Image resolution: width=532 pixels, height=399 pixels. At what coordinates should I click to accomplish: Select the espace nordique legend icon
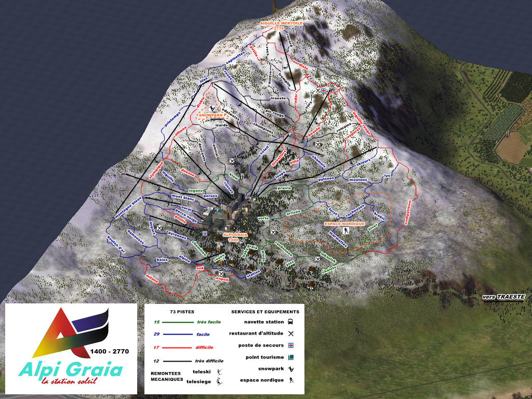[291, 380]
